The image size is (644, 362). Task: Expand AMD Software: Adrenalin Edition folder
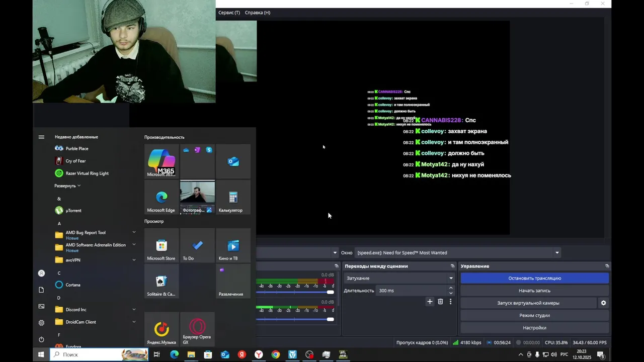134,244
